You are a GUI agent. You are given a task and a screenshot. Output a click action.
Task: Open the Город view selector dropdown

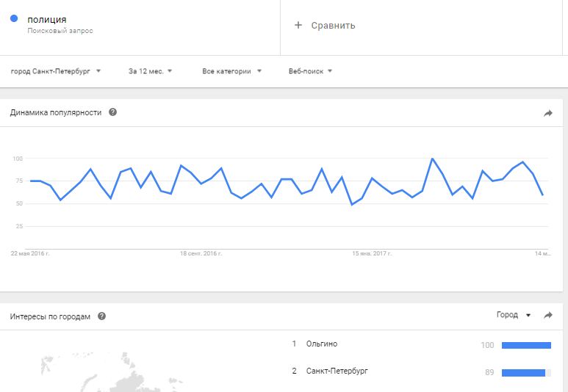[513, 315]
